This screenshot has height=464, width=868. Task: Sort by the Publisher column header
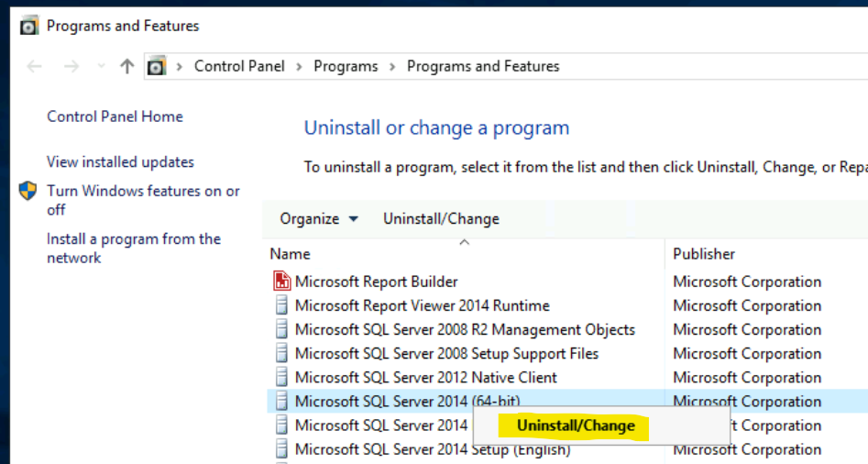click(704, 254)
